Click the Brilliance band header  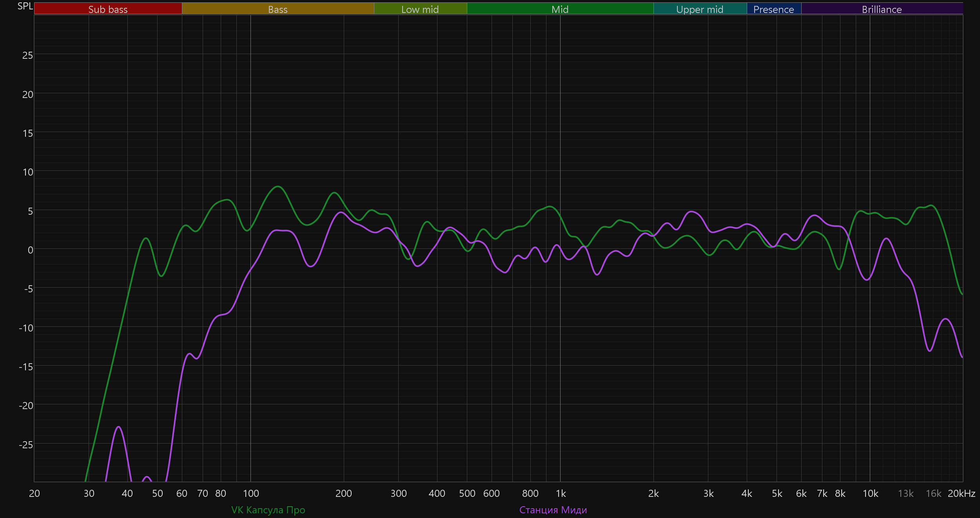point(882,9)
